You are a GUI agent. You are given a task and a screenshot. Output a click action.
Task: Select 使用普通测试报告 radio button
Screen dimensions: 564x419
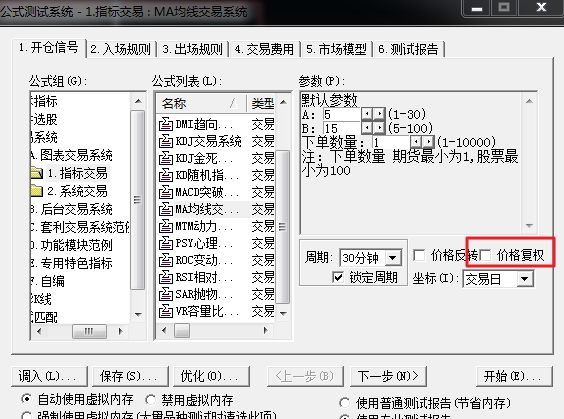pos(344,403)
